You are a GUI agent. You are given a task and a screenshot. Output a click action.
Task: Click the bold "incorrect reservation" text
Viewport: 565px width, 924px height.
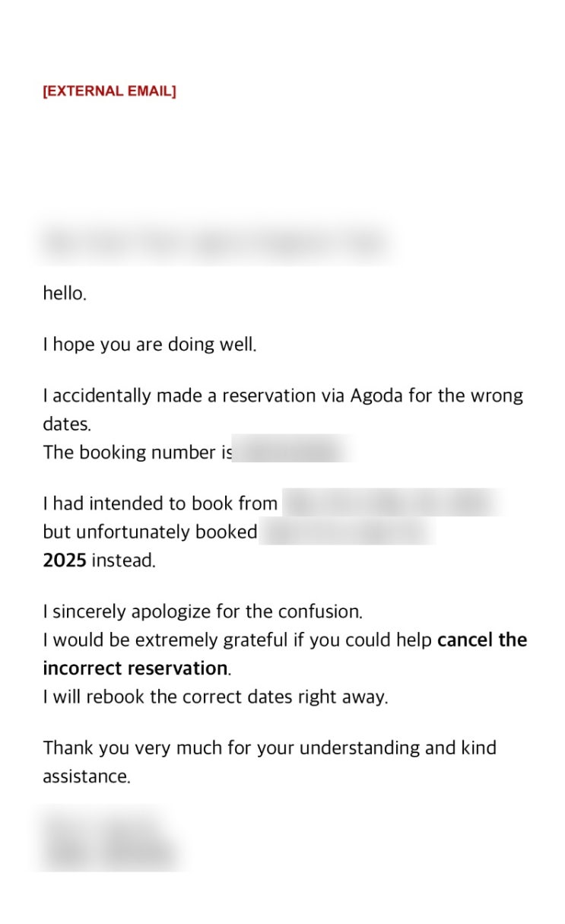pyautogui.click(x=135, y=668)
